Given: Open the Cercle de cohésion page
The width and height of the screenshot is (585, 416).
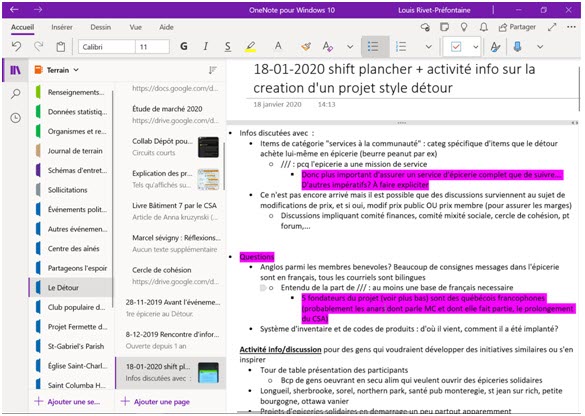Looking at the screenshot, I should [x=171, y=275].
